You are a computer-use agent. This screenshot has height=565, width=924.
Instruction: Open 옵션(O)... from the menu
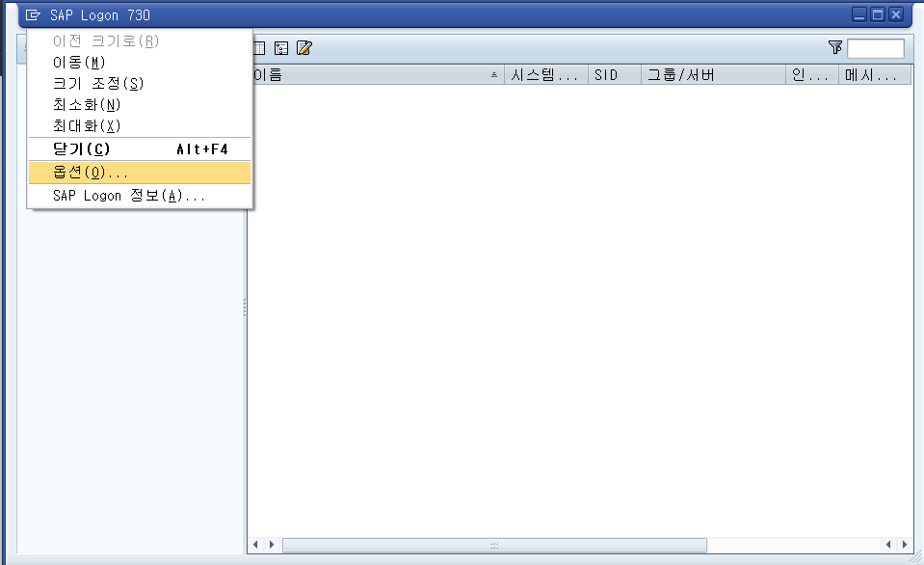pos(140,173)
